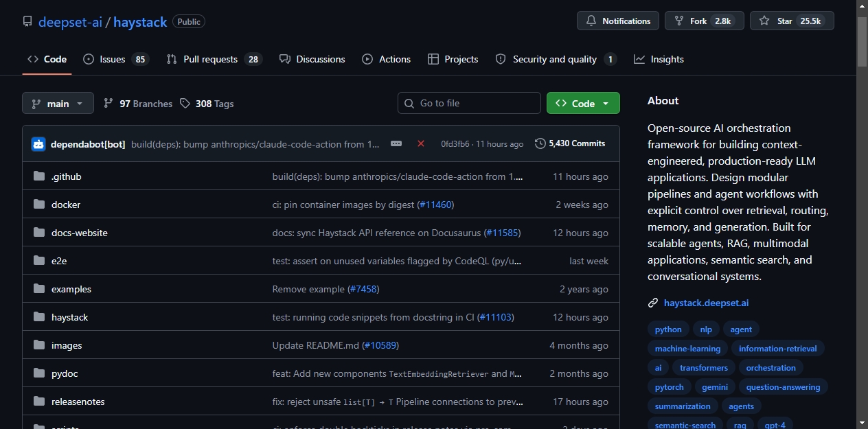Screen dimensions: 868x429
Task: Click the images folder icon
Action: [x=39, y=345]
